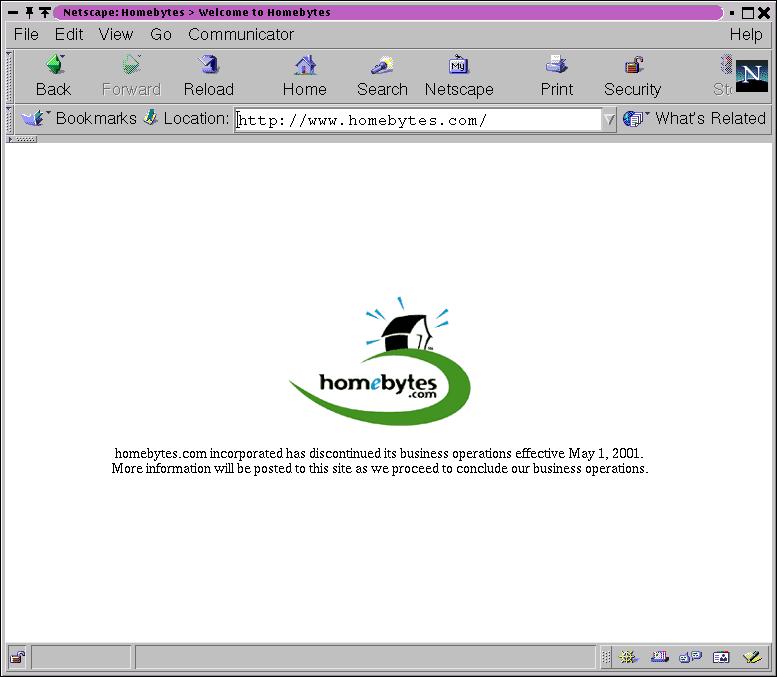The image size is (777, 677).
Task: Open the Edit menu
Action: (x=69, y=34)
